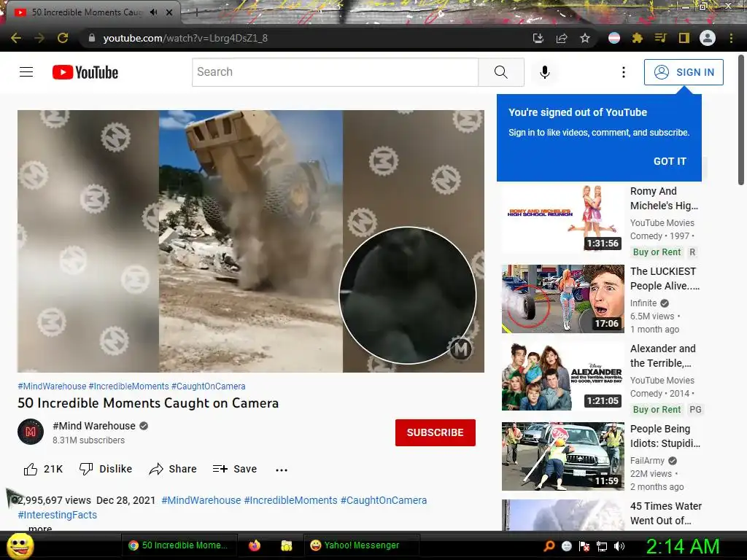Click the YouTube search input field

335,72
